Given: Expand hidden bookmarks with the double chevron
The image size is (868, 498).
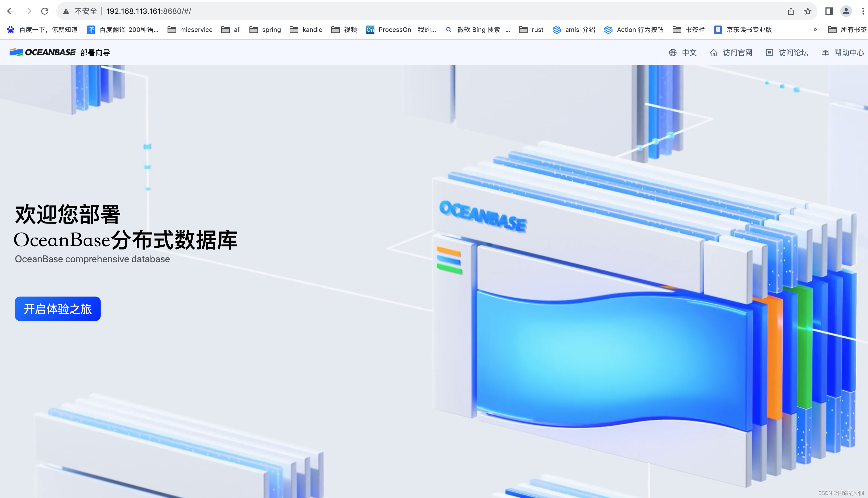Looking at the screenshot, I should pyautogui.click(x=815, y=30).
